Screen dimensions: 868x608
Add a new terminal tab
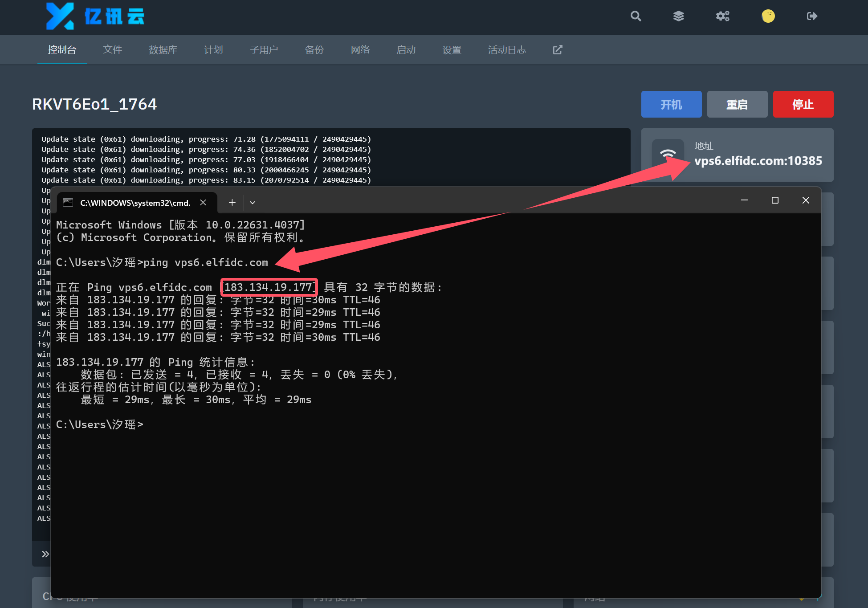click(232, 203)
